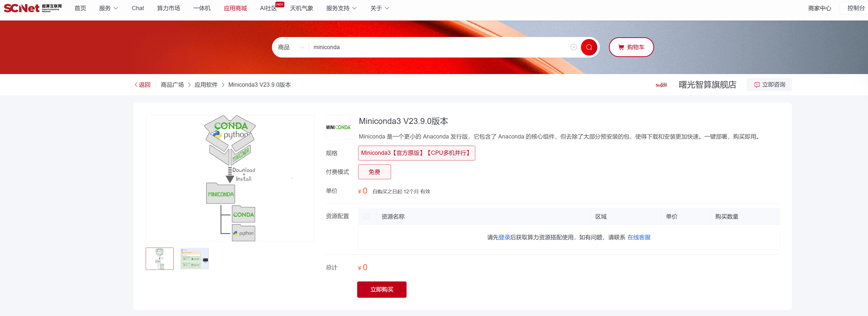Viewport: 868px width, 316px height.
Task: Click the Sugon store logo
Action: [x=661, y=85]
